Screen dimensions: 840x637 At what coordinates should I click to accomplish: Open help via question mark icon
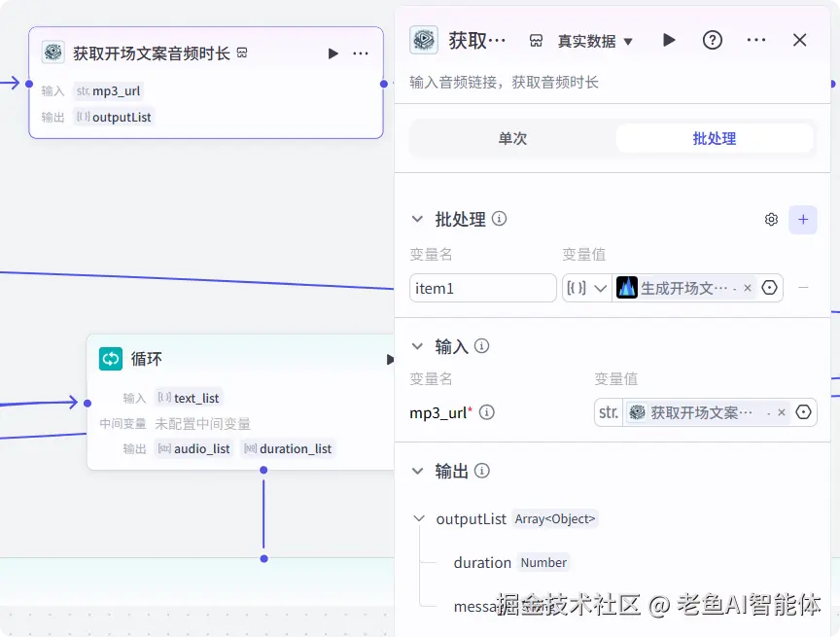tap(712, 40)
